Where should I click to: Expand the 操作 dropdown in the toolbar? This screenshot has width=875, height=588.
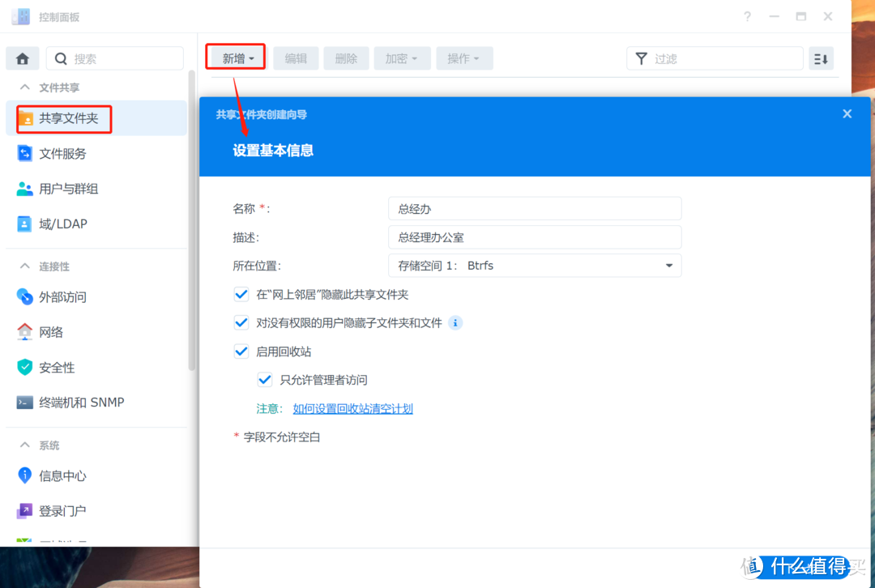(x=464, y=58)
